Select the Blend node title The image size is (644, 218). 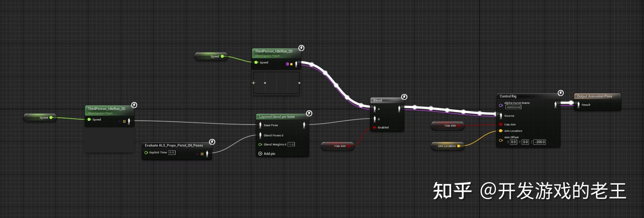pos(377,100)
